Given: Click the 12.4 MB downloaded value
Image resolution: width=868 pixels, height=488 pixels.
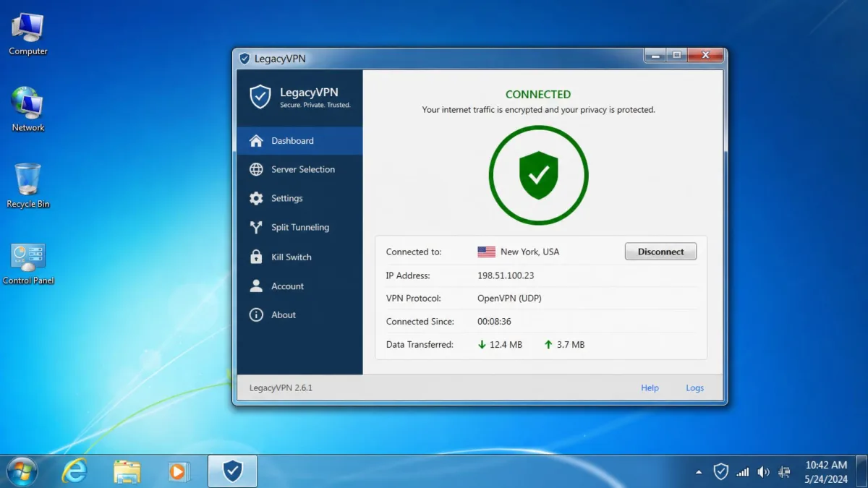Looking at the screenshot, I should 506,345.
